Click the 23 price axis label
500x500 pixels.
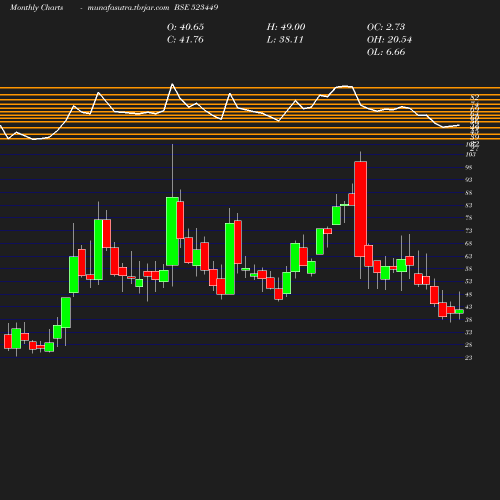(x=469, y=358)
